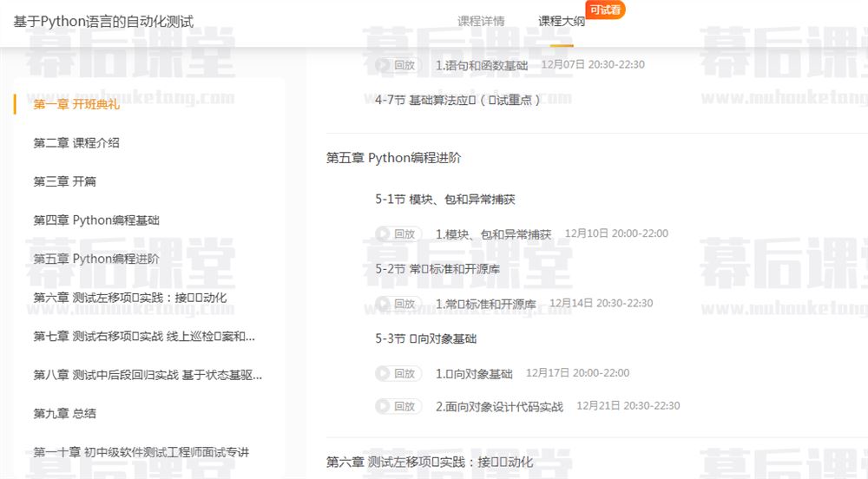
Task: Select the 课程大纲 tab
Action: click(x=561, y=22)
